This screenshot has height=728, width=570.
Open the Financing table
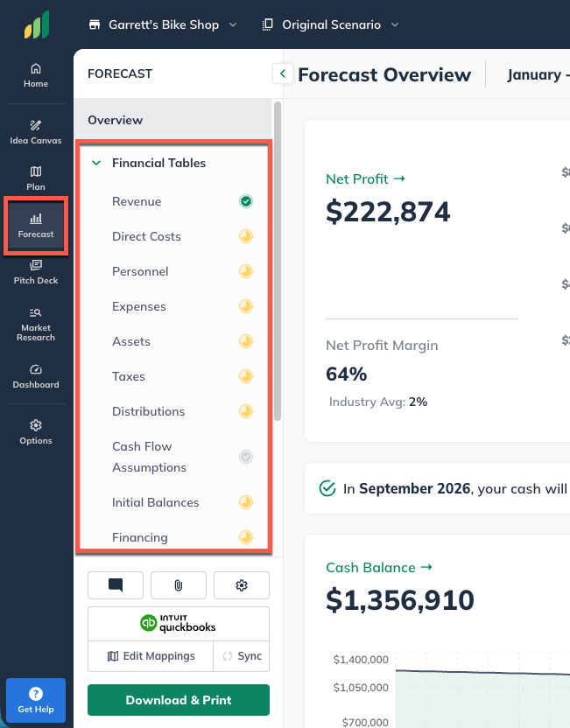coord(140,537)
